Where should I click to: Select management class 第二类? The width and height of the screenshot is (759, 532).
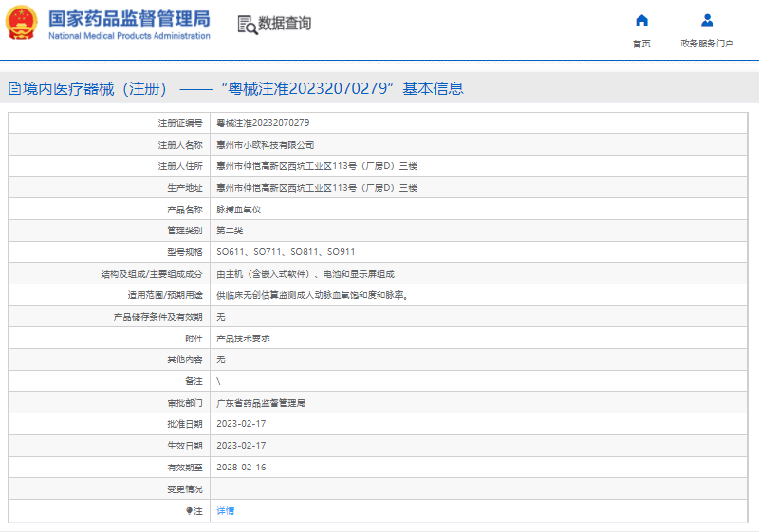(230, 230)
